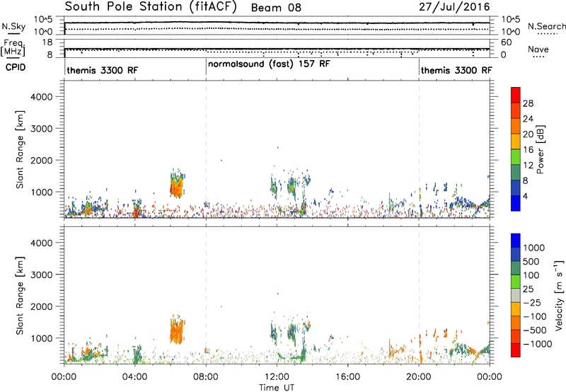Click the 'N.Sky' legend label
Image resolution: width=566 pixels, height=392 pixels.
point(13,26)
